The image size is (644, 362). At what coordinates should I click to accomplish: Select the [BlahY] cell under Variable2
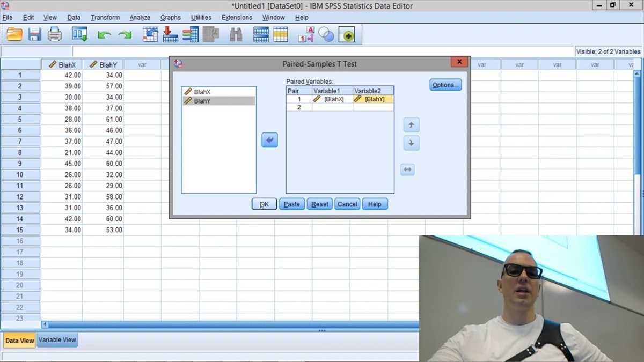pyautogui.click(x=374, y=99)
